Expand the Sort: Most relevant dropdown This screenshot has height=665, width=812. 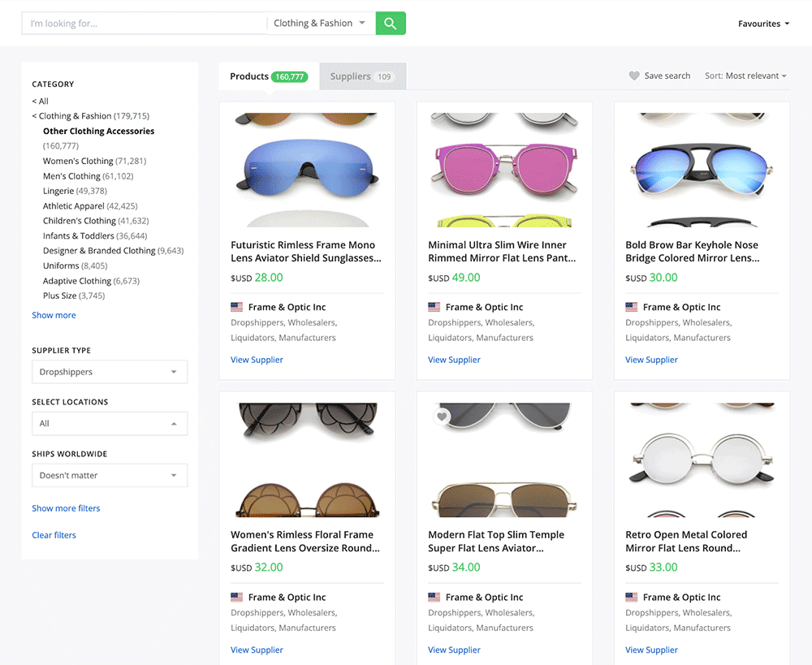[745, 76]
